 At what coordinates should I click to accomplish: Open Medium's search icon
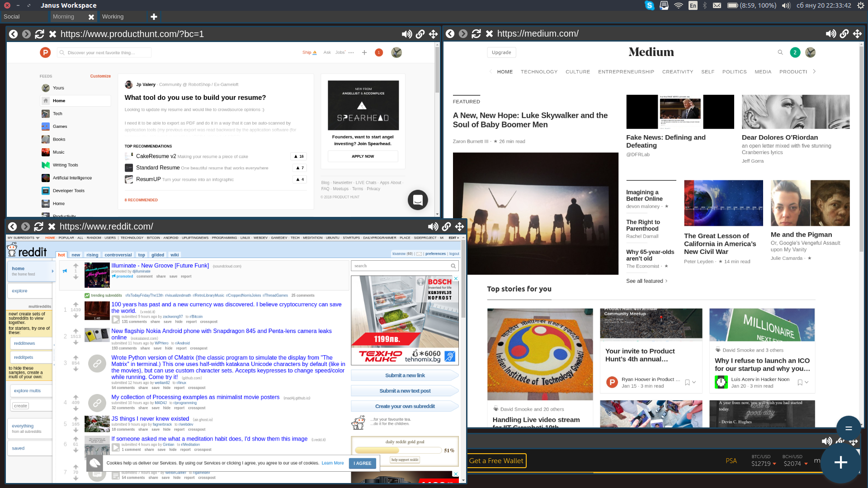780,52
